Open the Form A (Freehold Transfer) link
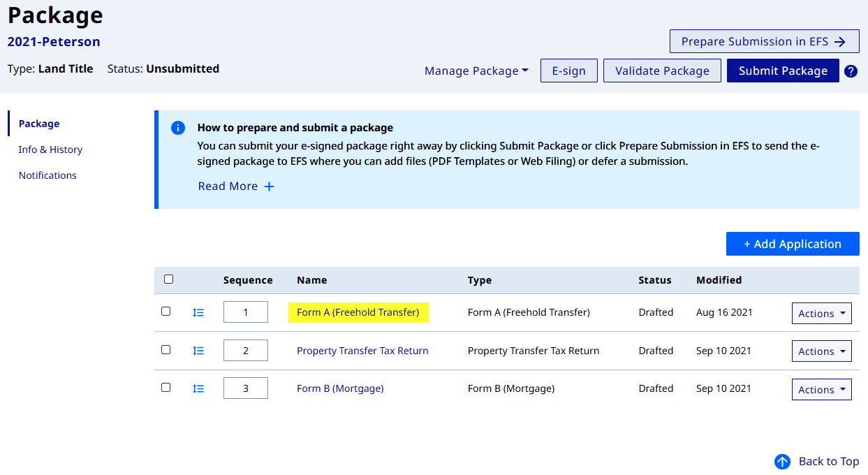Screen dimensions: 868x475 pos(358,312)
